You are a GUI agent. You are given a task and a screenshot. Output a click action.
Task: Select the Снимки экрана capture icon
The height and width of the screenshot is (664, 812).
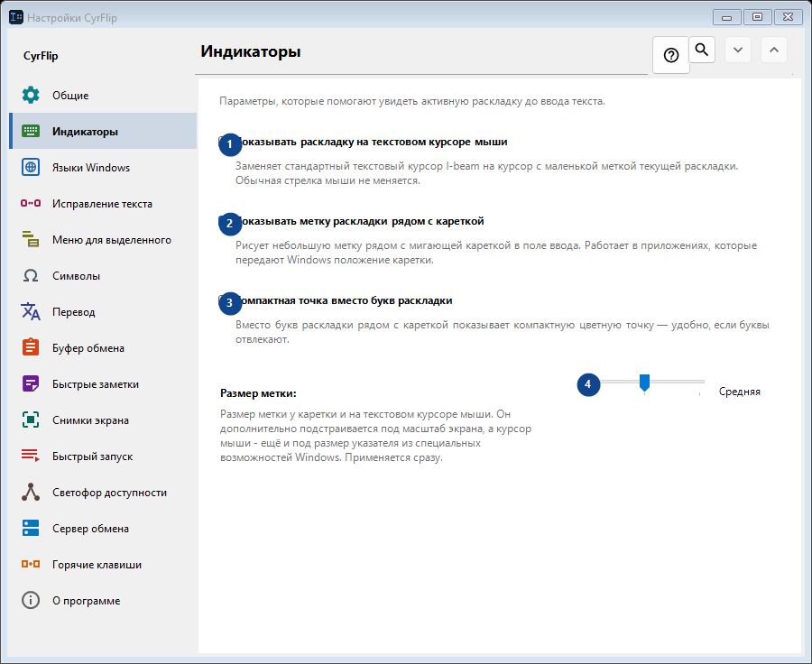(x=31, y=420)
